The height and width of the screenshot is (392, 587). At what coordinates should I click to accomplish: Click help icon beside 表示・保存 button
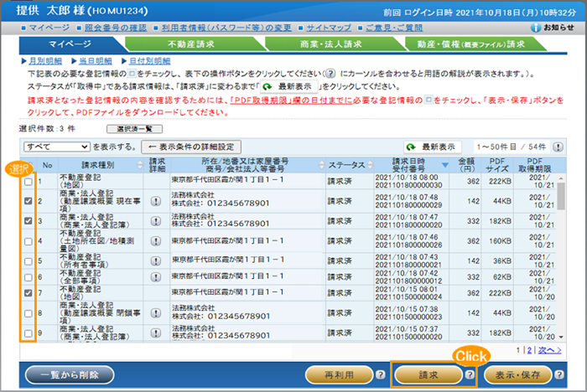tap(559, 374)
